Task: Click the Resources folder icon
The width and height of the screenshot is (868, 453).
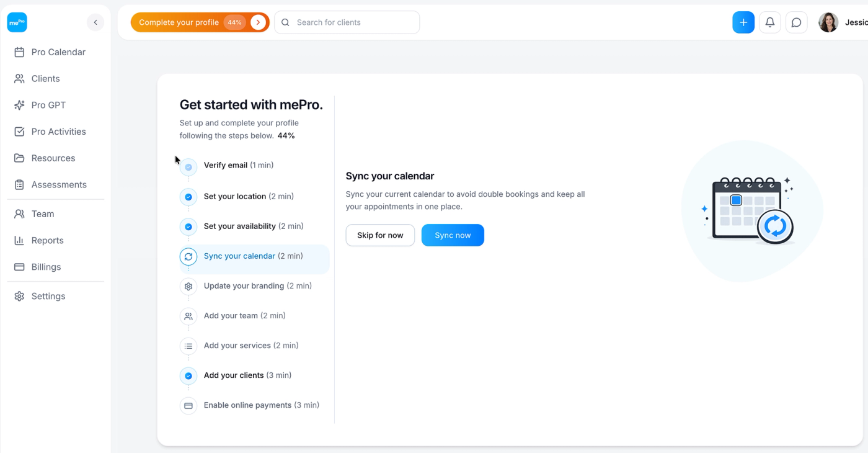Action: tap(19, 158)
